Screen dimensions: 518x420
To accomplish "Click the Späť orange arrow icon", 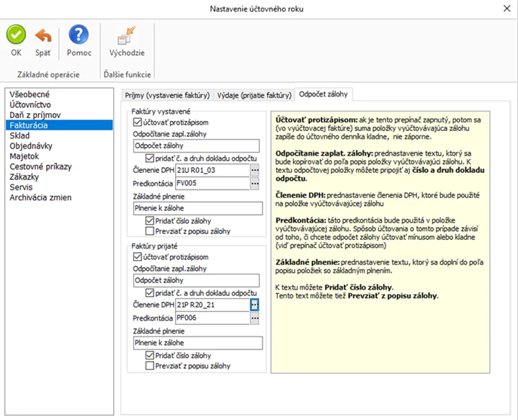I will point(43,35).
